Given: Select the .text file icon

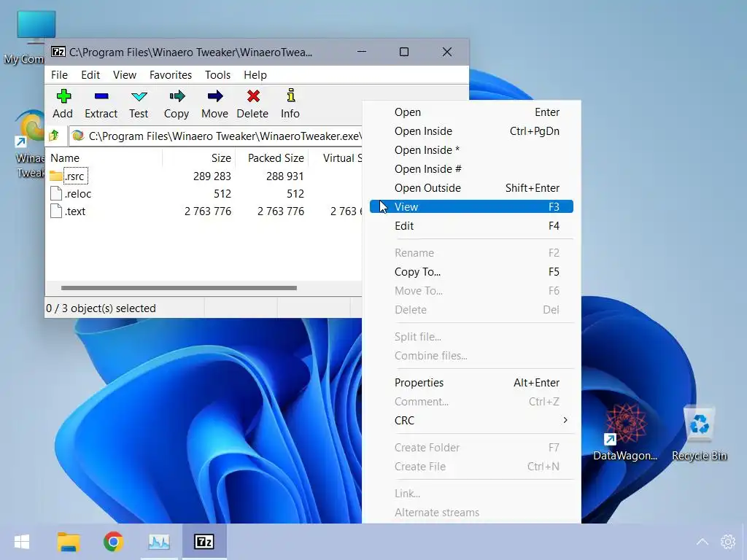Looking at the screenshot, I should 56,211.
